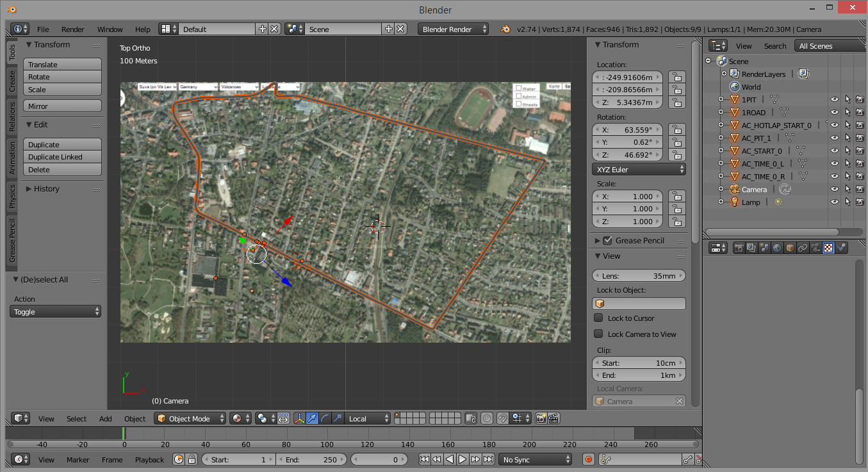Click the camera data icon beside Camera row
The image size is (868, 472).
785,189
